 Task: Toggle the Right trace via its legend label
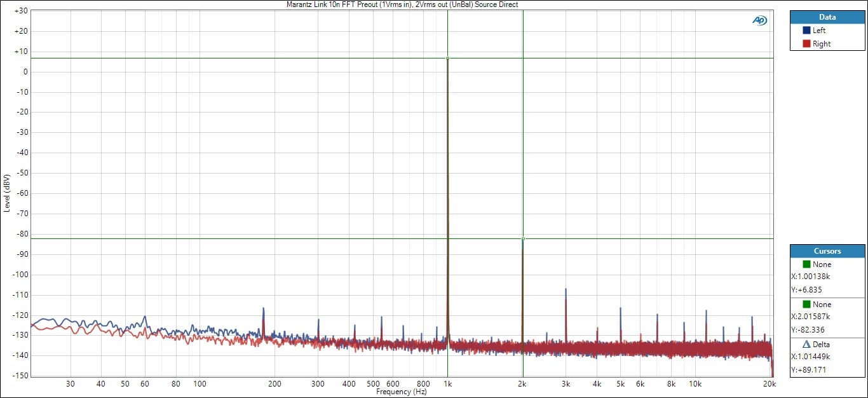click(821, 44)
